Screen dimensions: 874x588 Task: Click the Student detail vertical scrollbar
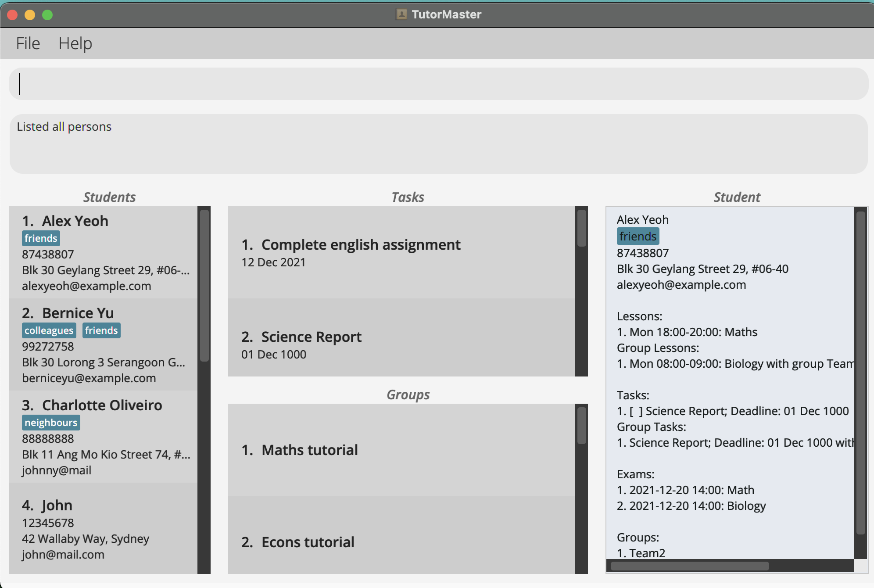pyautogui.click(x=860, y=373)
